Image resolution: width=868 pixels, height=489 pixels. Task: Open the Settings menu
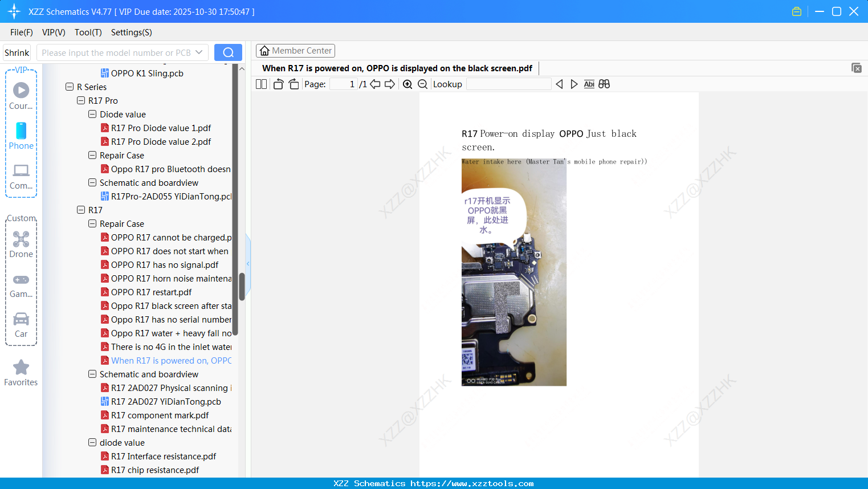132,32
